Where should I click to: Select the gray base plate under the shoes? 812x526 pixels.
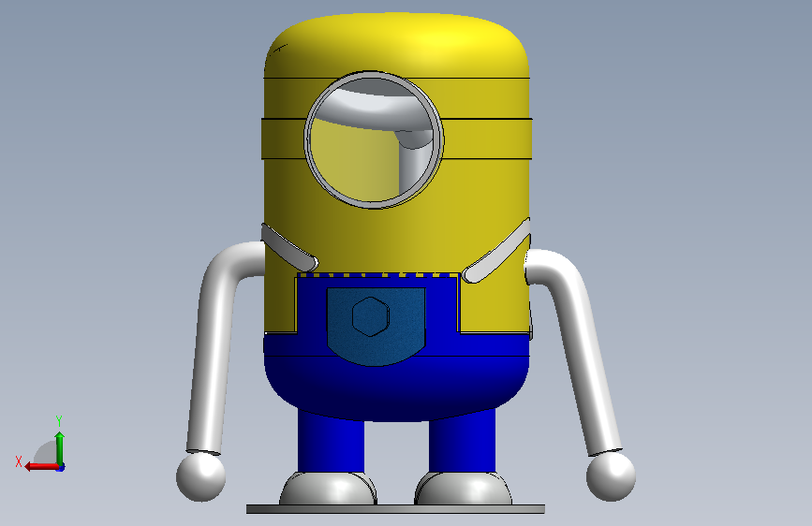coord(395,509)
